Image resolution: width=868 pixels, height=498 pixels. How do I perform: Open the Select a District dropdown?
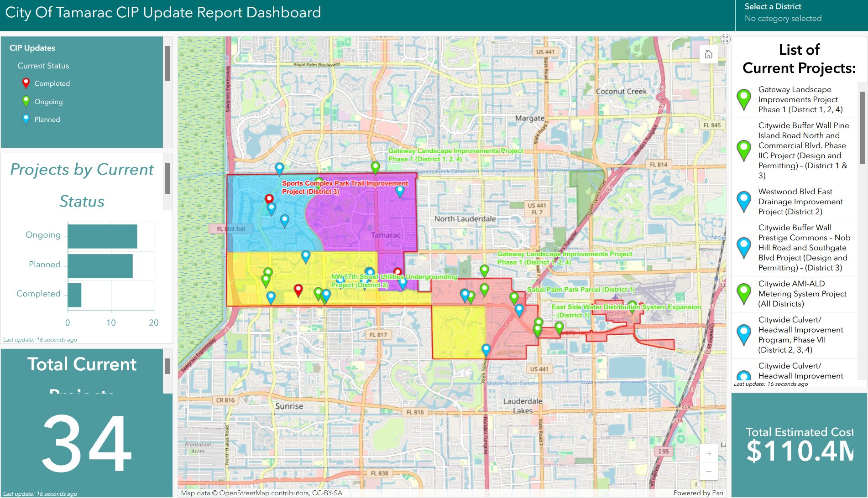click(x=800, y=13)
